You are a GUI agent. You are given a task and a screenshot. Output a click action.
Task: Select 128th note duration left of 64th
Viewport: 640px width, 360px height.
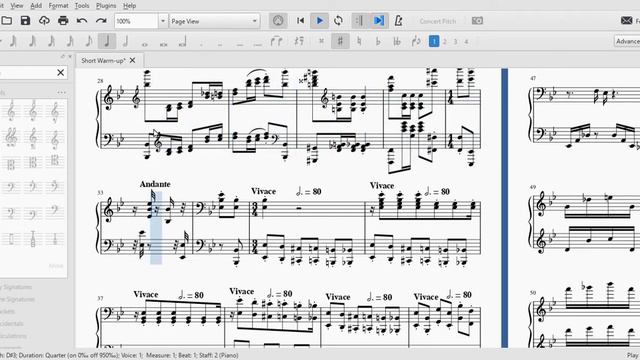[x=13, y=41]
